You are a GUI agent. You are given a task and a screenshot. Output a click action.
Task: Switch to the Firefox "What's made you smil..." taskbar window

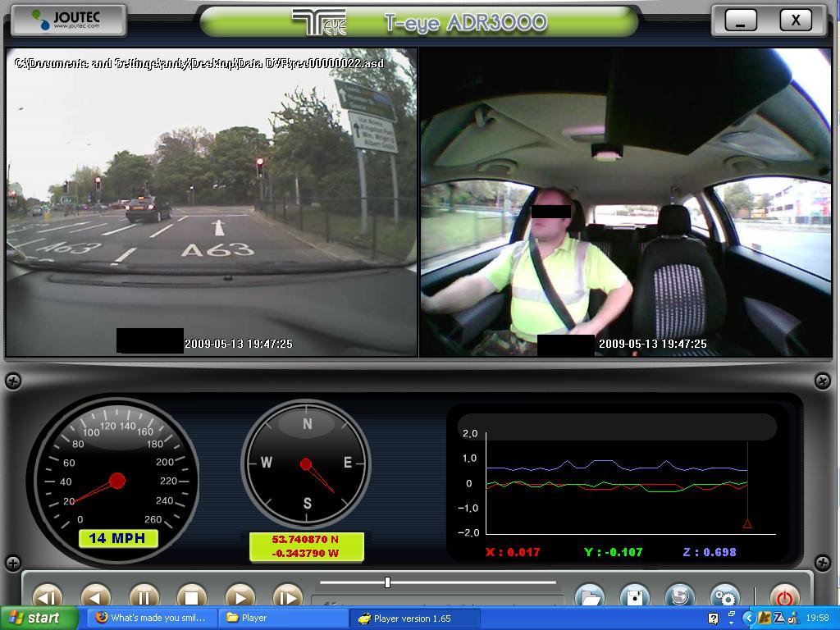coord(151,619)
